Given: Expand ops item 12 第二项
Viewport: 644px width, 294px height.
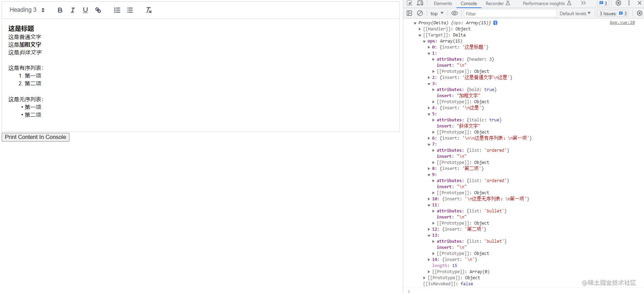Looking at the screenshot, I should click(429, 229).
